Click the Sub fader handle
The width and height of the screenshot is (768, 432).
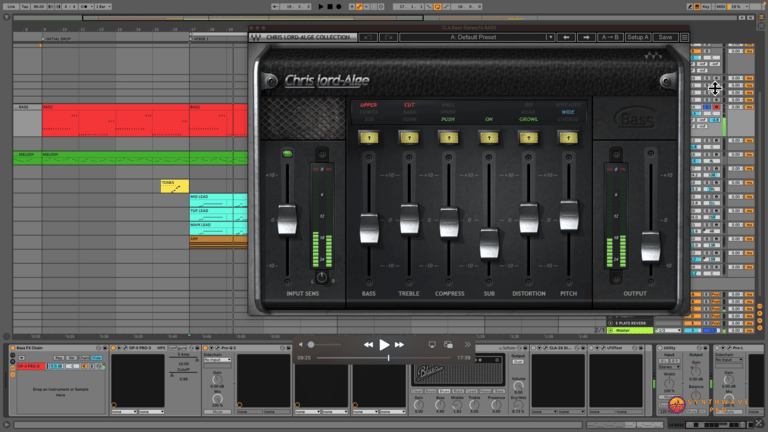[489, 243]
